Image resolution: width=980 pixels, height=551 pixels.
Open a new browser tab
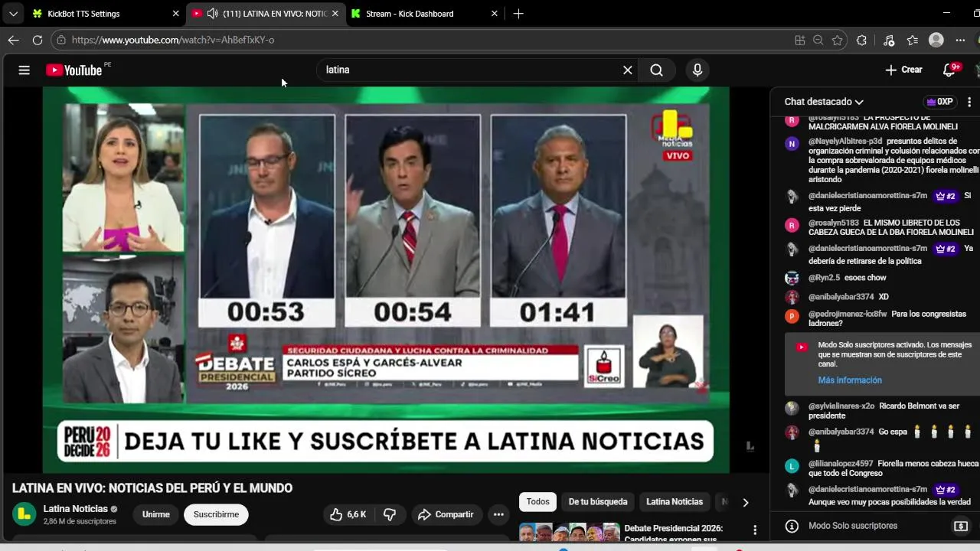[x=518, y=13]
